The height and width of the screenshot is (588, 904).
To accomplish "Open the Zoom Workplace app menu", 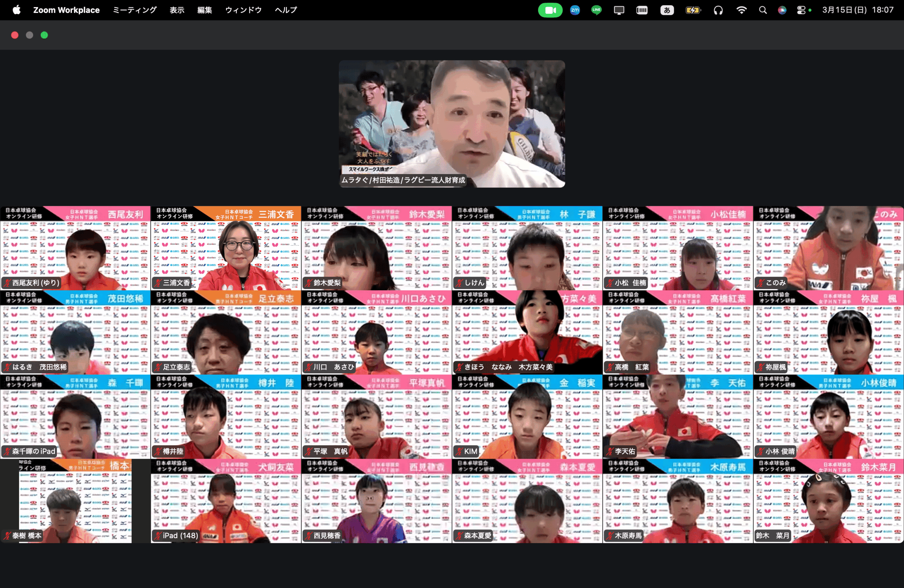I will click(66, 10).
